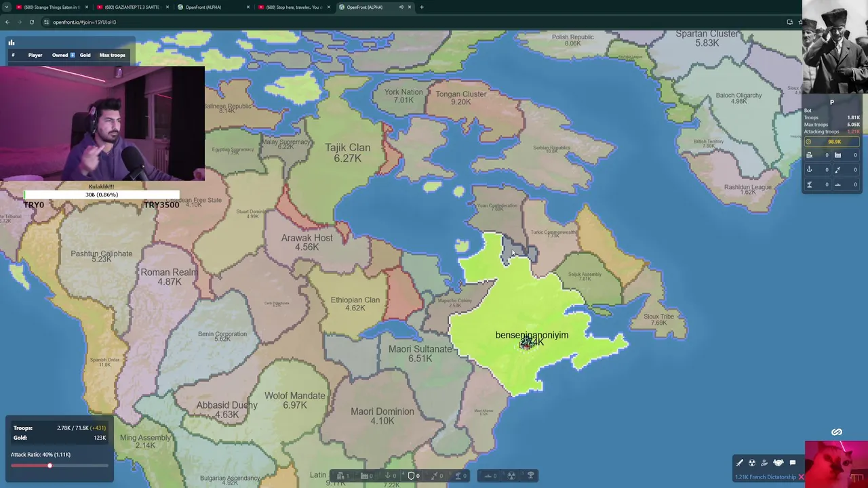Click the Ethiopian Clan territory
Viewport: 868px width, 488px height.
pos(355,304)
